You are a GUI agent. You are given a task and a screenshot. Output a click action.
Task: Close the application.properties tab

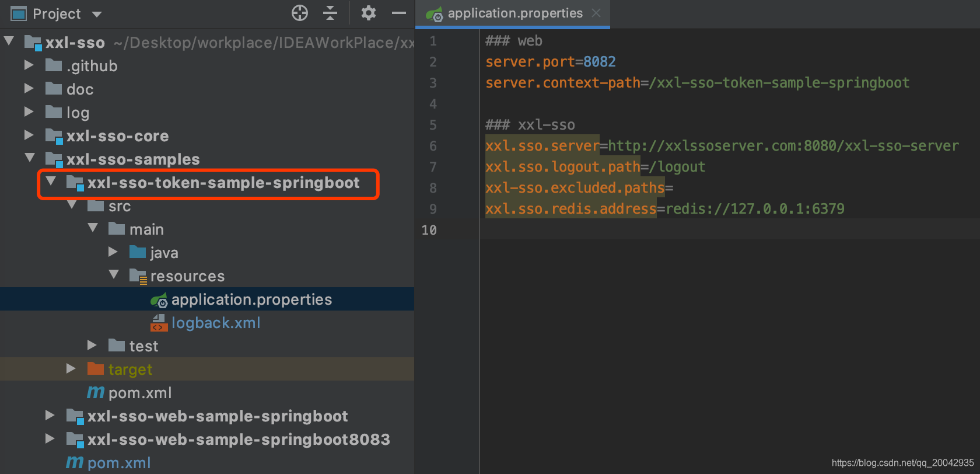pos(596,13)
